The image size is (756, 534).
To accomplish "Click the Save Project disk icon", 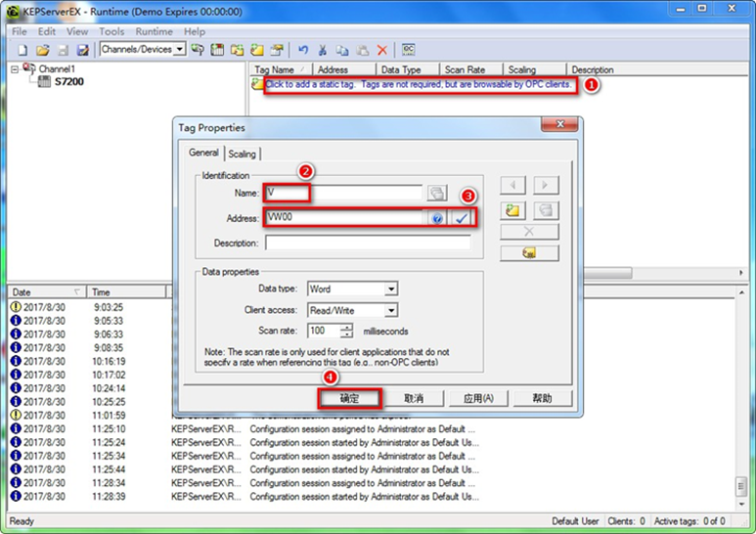I will coord(63,50).
